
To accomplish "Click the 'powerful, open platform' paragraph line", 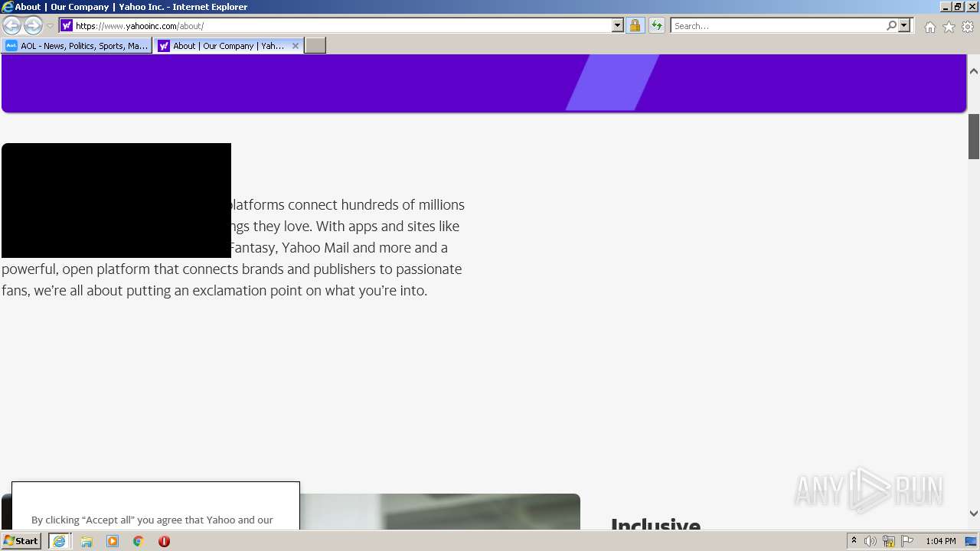I will tap(231, 269).
